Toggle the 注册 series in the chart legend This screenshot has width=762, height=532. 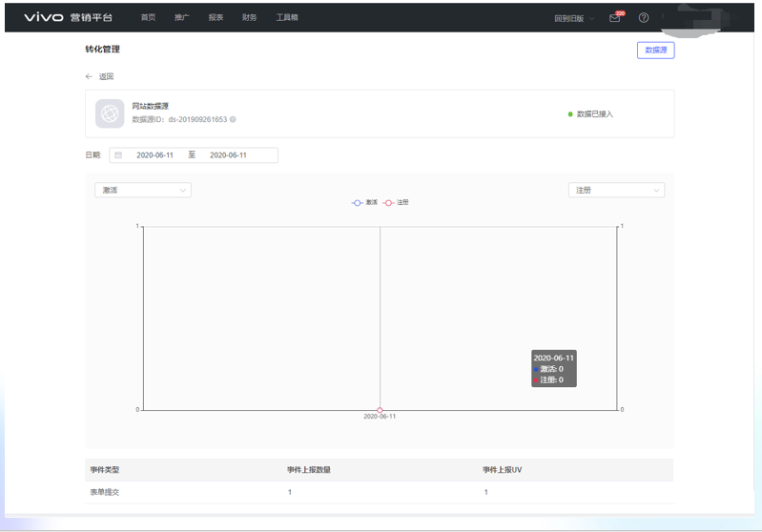(x=395, y=202)
